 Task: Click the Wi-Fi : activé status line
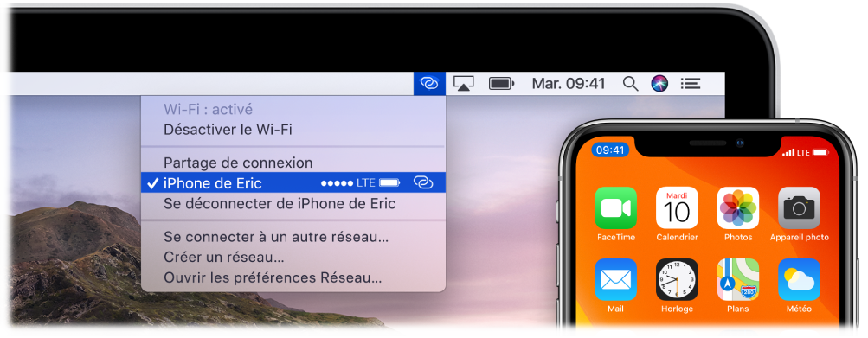click(x=209, y=110)
